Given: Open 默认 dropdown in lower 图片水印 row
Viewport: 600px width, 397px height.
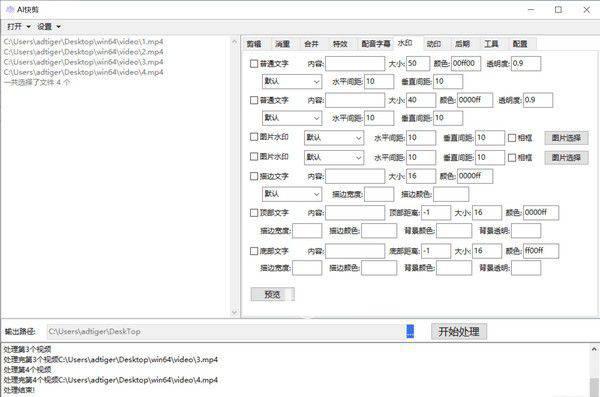Looking at the screenshot, I should click(334, 157).
